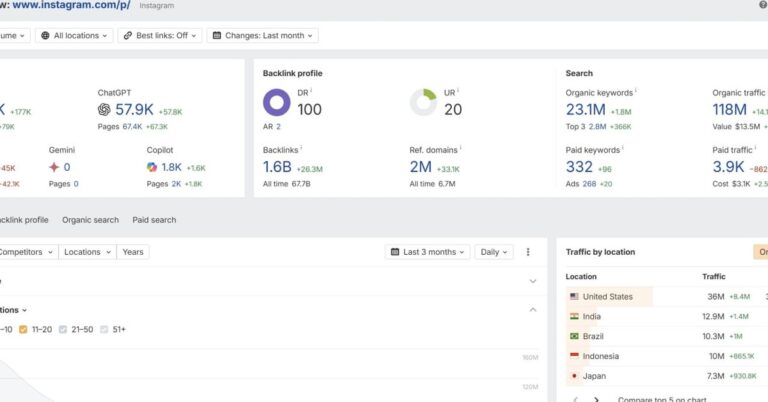The height and width of the screenshot is (402, 768).
Task: Click the ChatGPT logo icon
Action: (105, 109)
